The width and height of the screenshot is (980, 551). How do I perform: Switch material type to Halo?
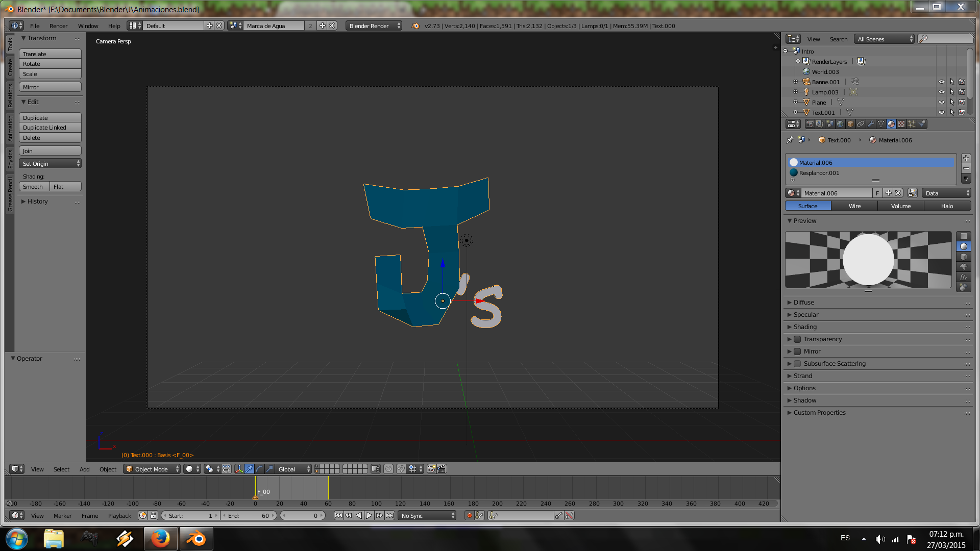click(947, 206)
